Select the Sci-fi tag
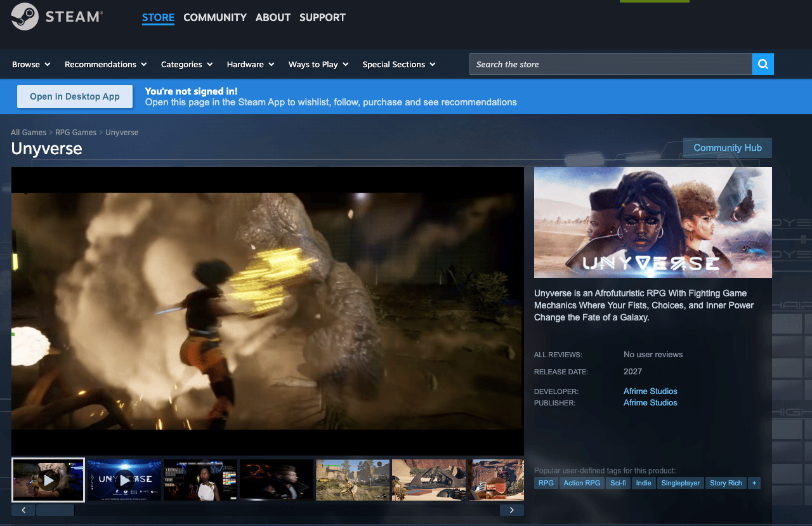Screen dimensions: 812x526 [x=618, y=483]
